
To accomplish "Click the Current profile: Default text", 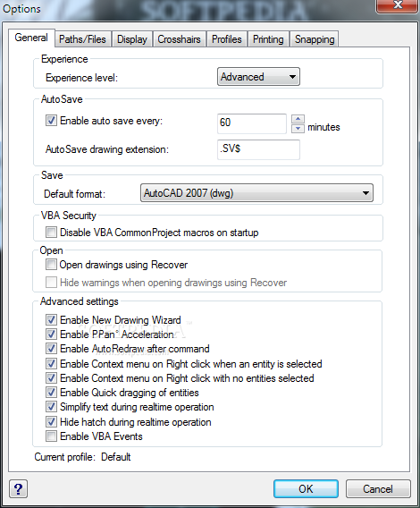I will pos(82,457).
